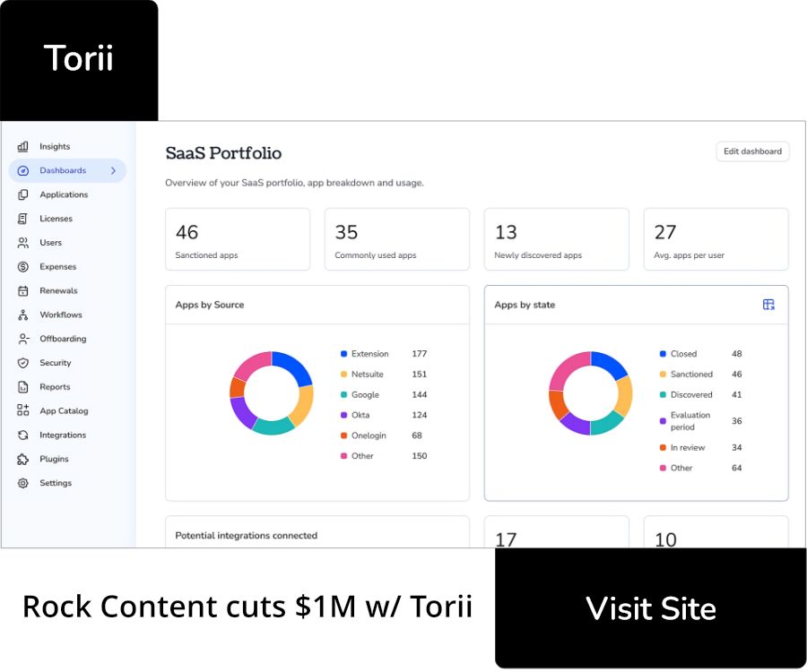
Task: Click the Insights bar chart icon
Action: [x=22, y=147]
